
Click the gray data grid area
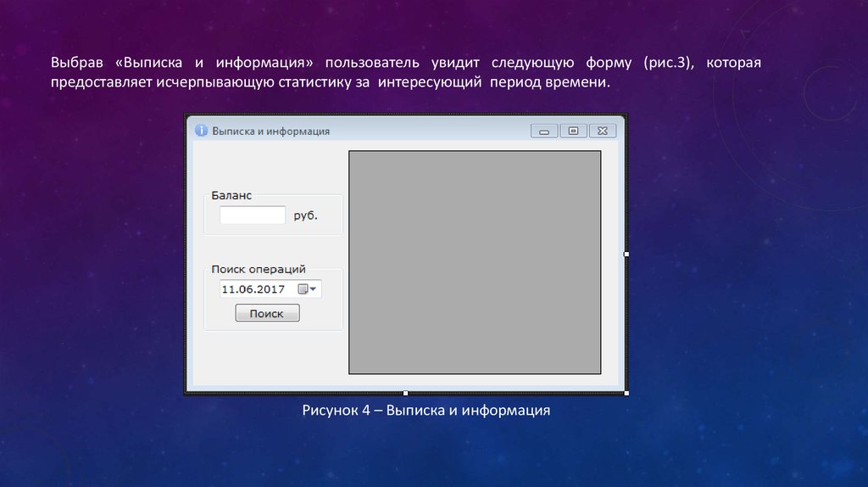coord(475,262)
